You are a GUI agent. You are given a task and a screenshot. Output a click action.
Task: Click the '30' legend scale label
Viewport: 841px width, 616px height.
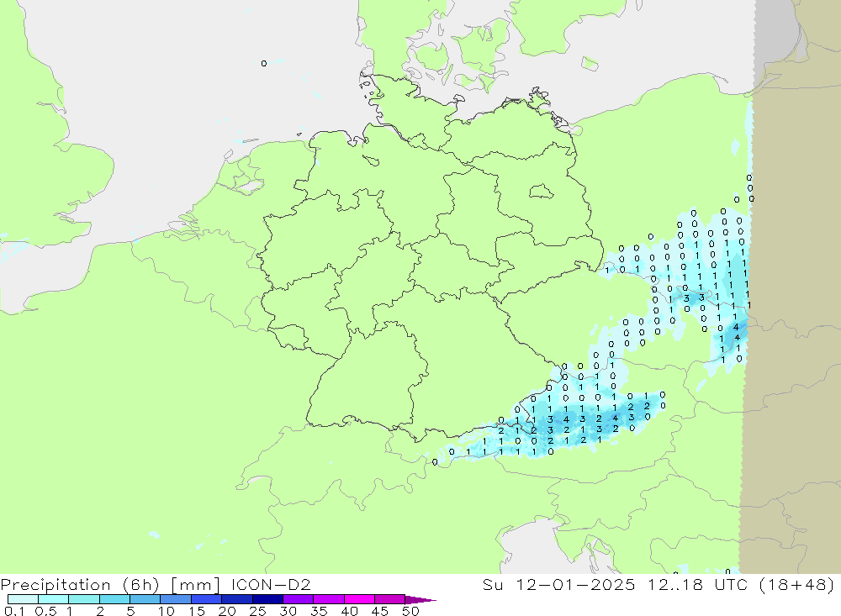[288, 611]
